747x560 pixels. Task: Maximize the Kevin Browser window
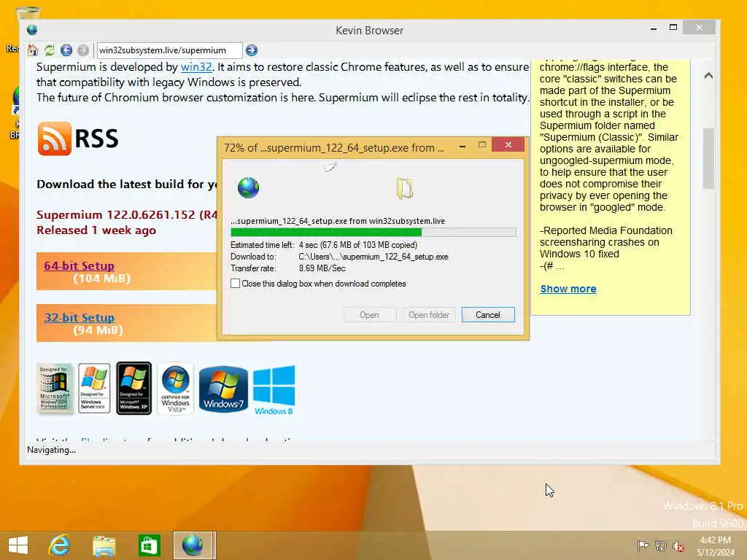(673, 28)
